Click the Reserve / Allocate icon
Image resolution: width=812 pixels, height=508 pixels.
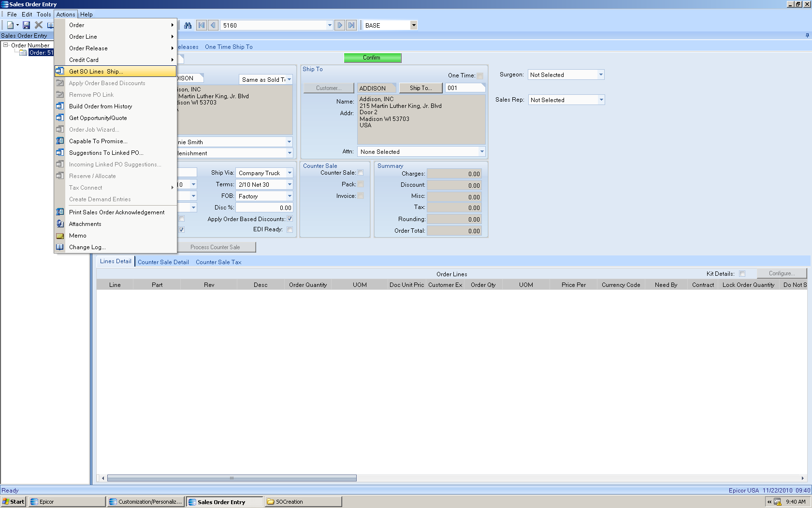tap(60, 176)
